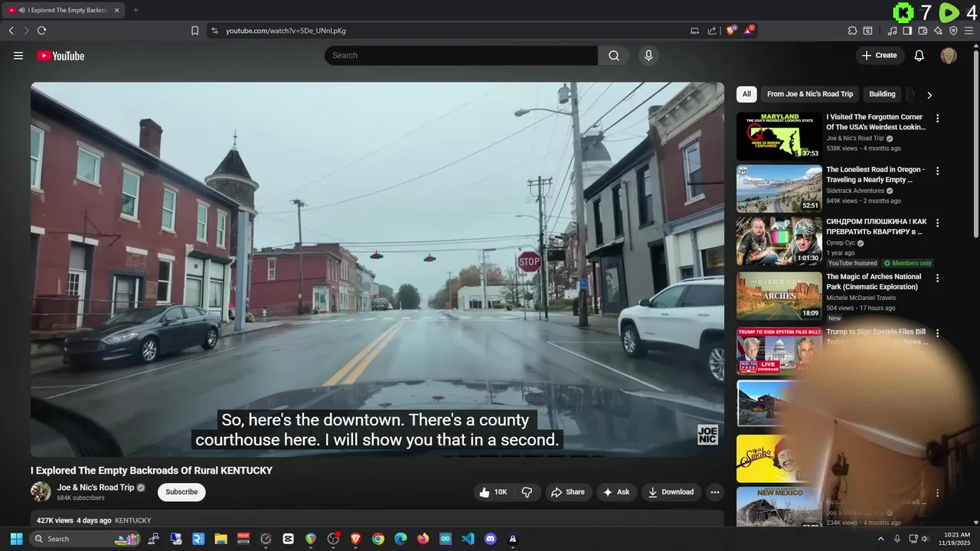Screen dimensions: 980x551
Task: Open a new browser tab
Action: 136,10
